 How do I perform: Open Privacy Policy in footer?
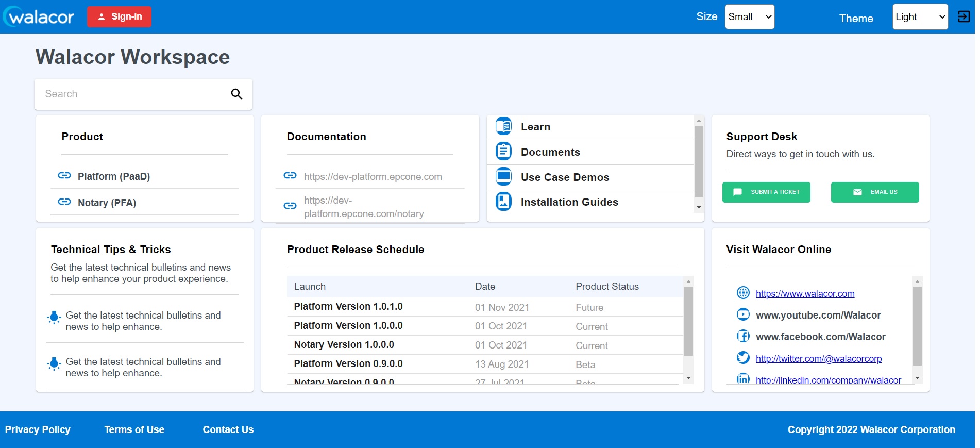(38, 429)
